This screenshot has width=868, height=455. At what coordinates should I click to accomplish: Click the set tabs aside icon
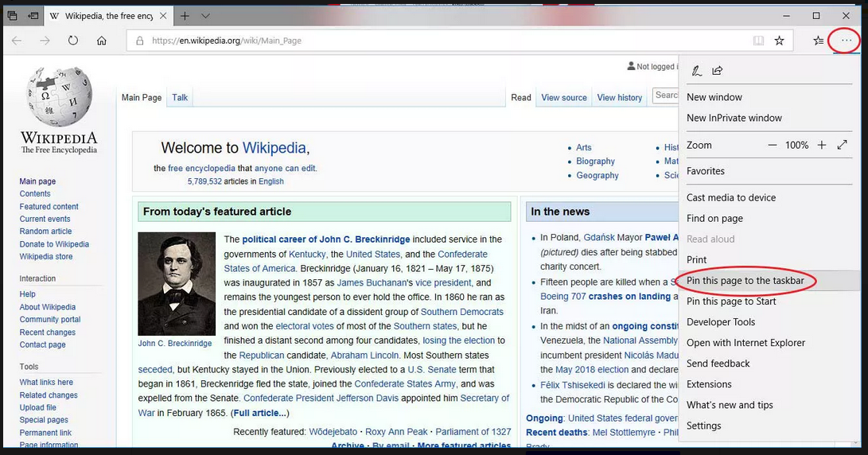pos(33,16)
